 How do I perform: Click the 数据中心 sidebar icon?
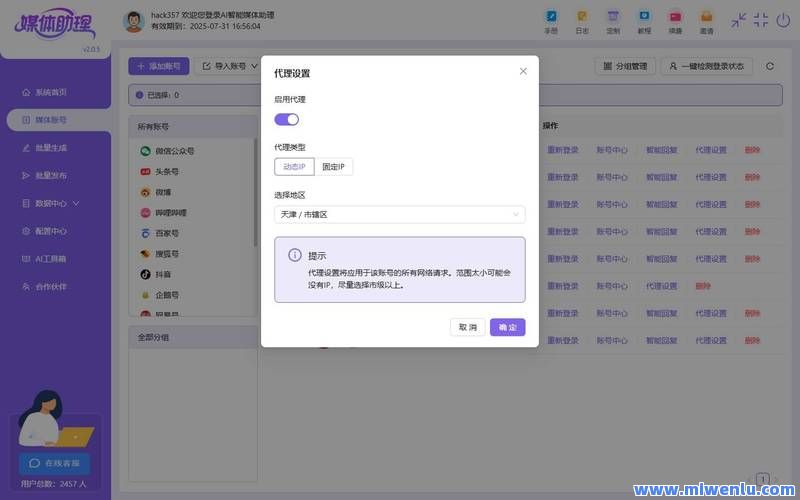pyautogui.click(x=26, y=203)
